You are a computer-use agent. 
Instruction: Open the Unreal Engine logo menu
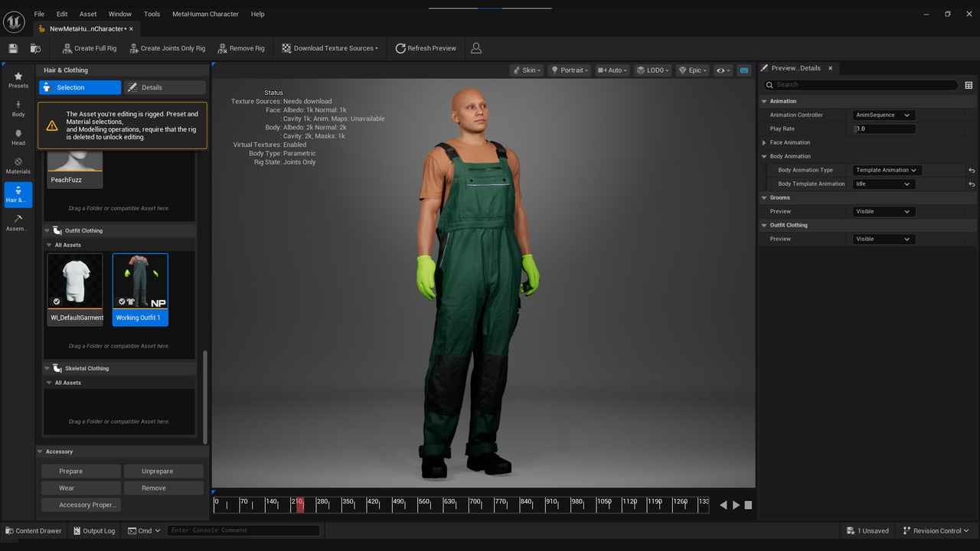[x=14, y=21]
